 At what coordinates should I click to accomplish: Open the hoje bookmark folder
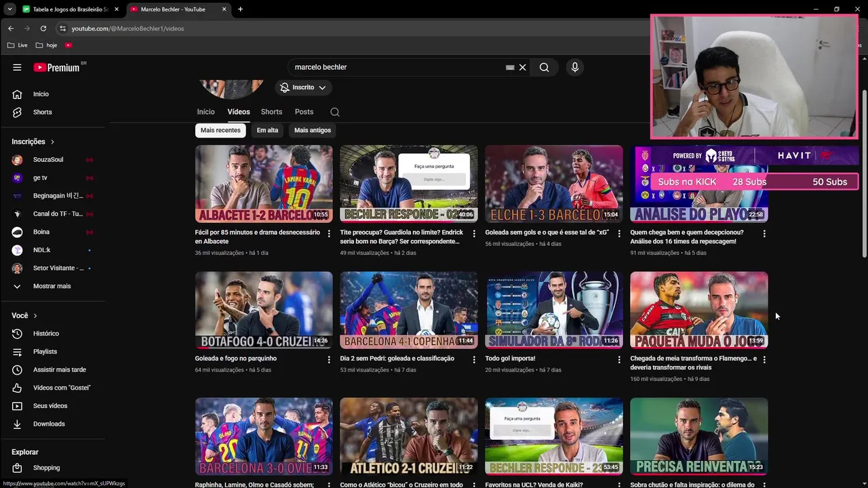(46, 45)
